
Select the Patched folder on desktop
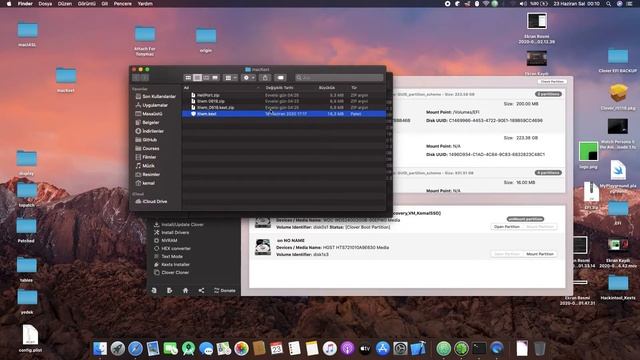[x=26, y=230]
